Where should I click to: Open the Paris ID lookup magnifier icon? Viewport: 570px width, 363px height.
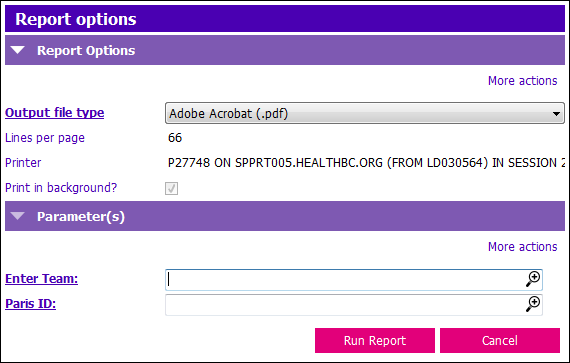[x=533, y=304]
